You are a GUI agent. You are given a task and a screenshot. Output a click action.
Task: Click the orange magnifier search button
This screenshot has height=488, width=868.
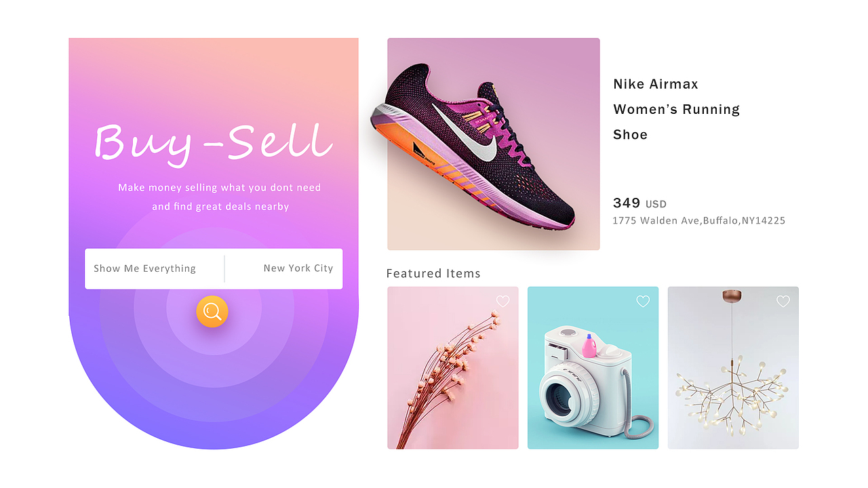tap(212, 312)
